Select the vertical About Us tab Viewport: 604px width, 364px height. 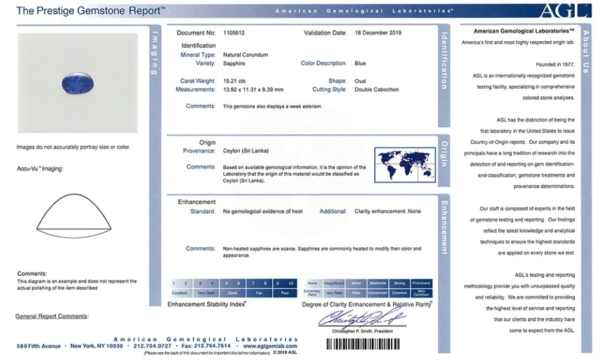586,51
